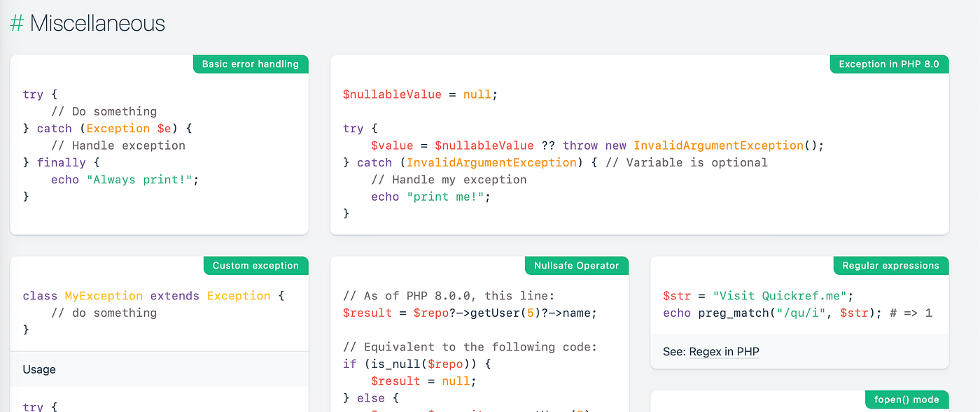Image resolution: width=980 pixels, height=412 pixels.
Task: Click the # anchor before Miscellaneous heading
Action: coord(17,23)
